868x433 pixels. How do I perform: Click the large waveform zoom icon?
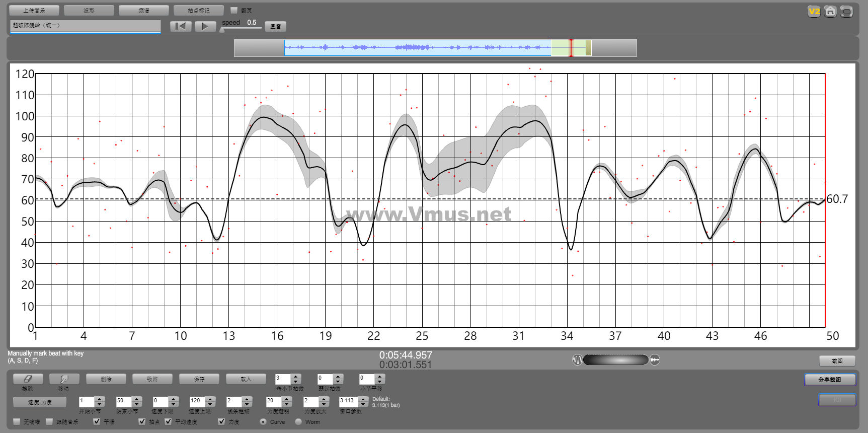click(x=655, y=360)
